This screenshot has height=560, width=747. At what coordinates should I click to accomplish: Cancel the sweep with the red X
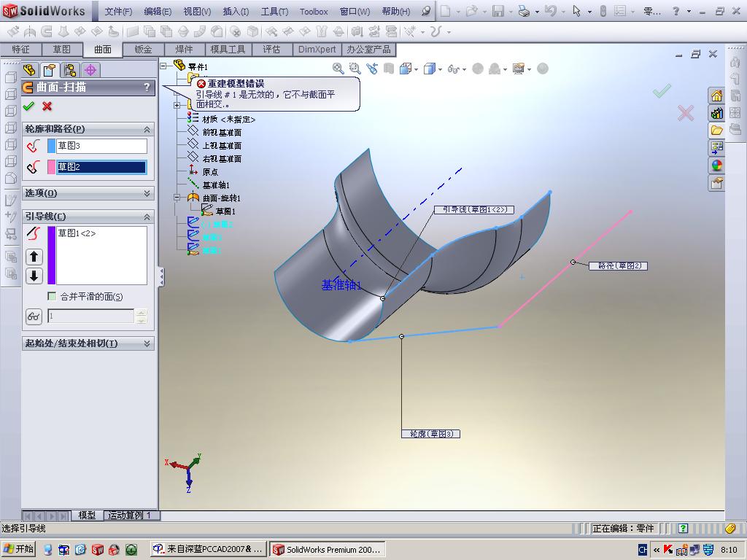point(47,106)
